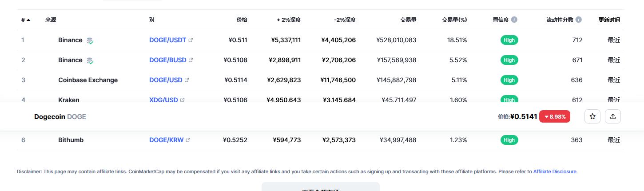Open the XDG/USD pair on Kraken
The height and width of the screenshot is (191, 644).
163,99
